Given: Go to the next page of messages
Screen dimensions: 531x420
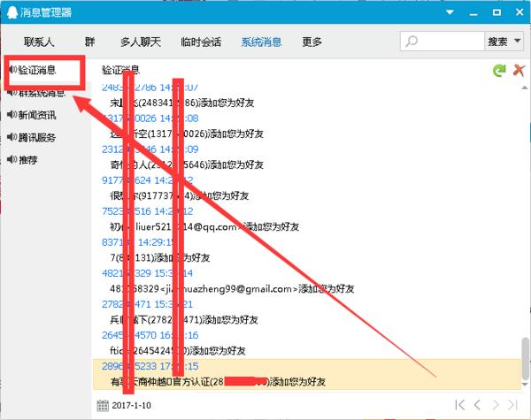Looking at the screenshot, I should pyautogui.click(x=495, y=405).
